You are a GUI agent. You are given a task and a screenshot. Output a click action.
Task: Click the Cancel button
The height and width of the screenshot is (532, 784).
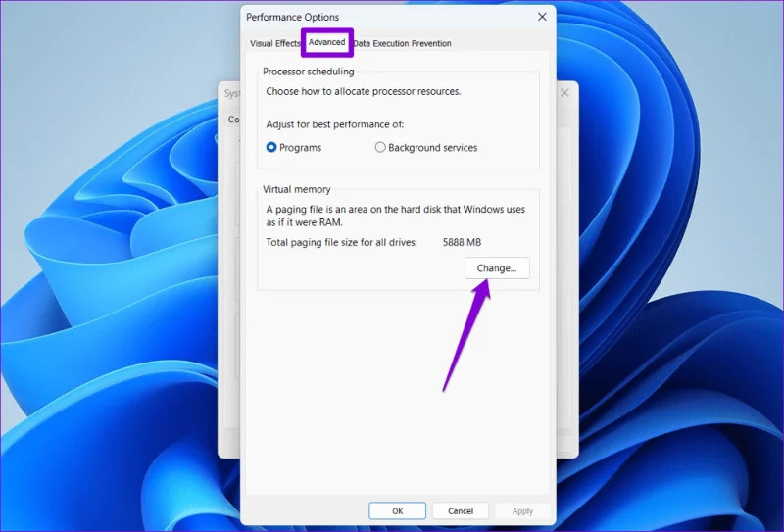461,511
